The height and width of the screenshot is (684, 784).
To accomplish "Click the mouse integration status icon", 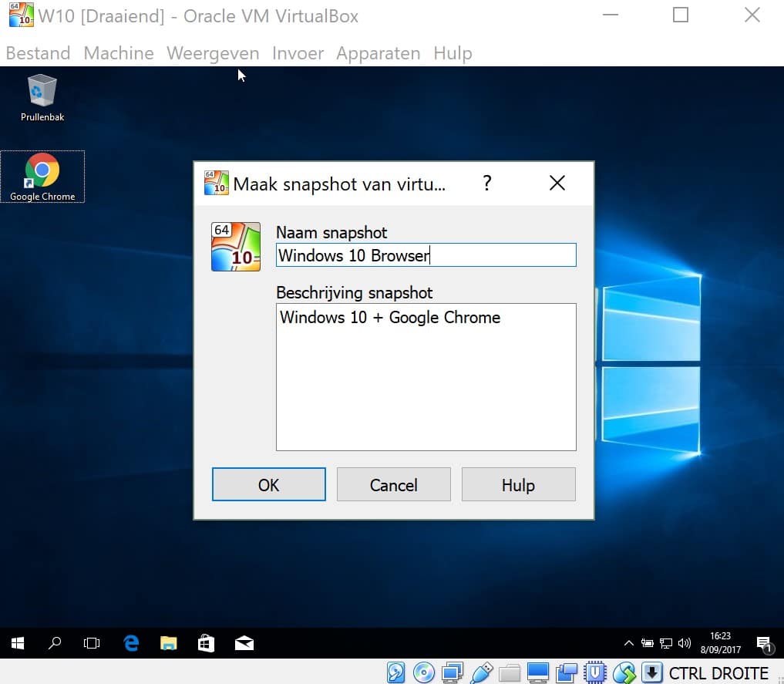I will click(x=624, y=672).
